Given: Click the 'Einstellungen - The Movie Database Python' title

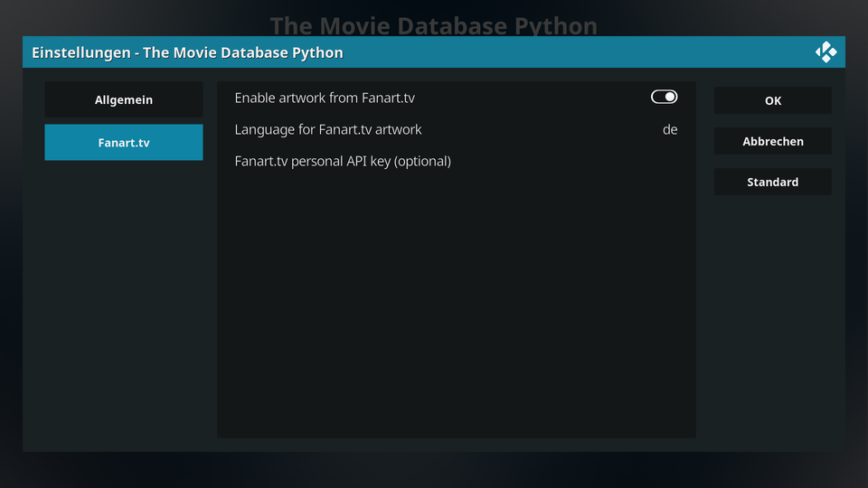Looking at the screenshot, I should pyautogui.click(x=187, y=52).
